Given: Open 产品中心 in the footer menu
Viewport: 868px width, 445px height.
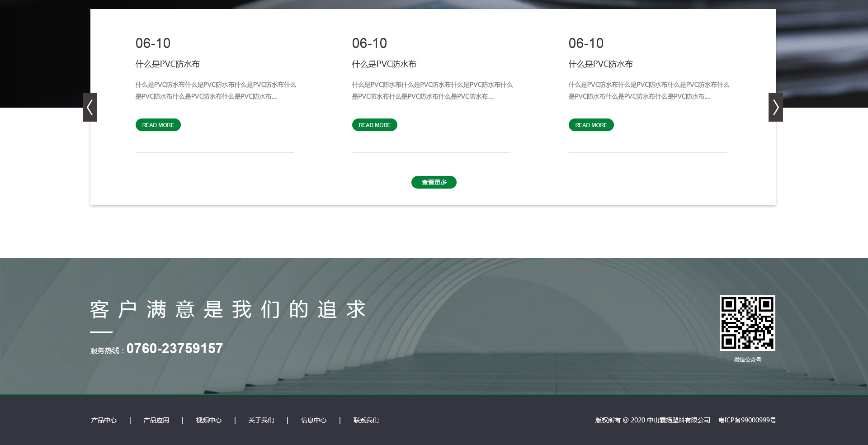Looking at the screenshot, I should tap(104, 420).
